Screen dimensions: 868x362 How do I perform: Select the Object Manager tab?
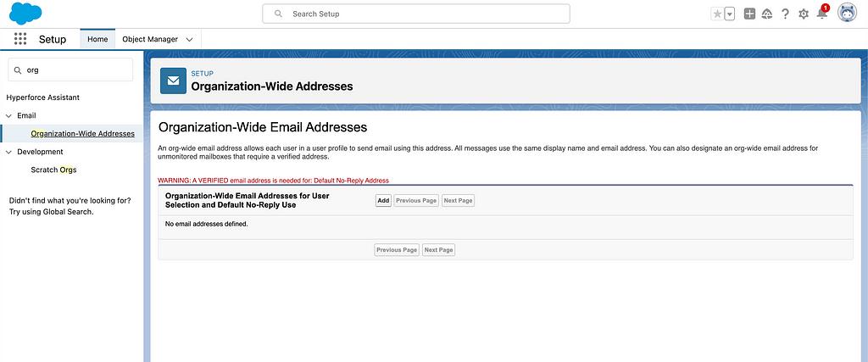(150, 39)
